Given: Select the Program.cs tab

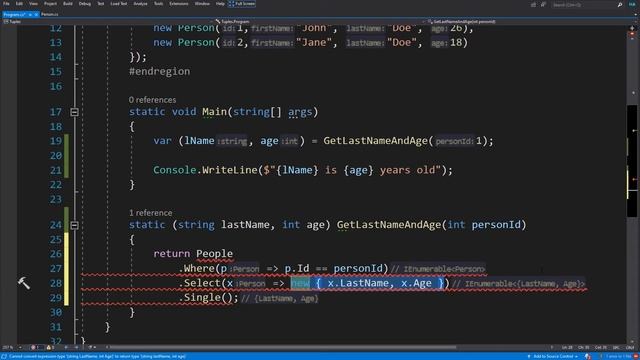Looking at the screenshot, I should (14, 14).
